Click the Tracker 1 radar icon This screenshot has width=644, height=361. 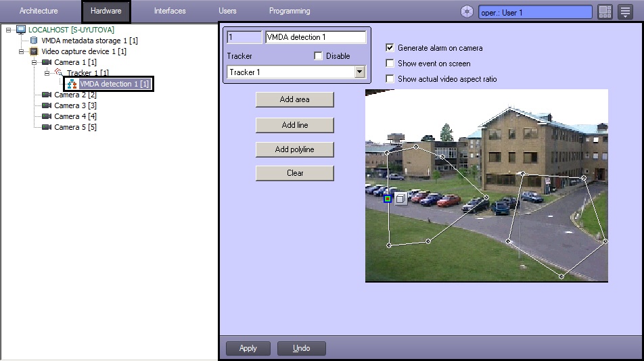(59, 73)
